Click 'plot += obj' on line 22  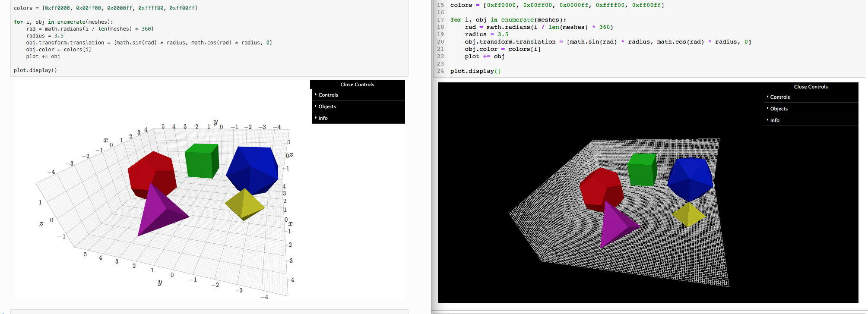point(485,57)
